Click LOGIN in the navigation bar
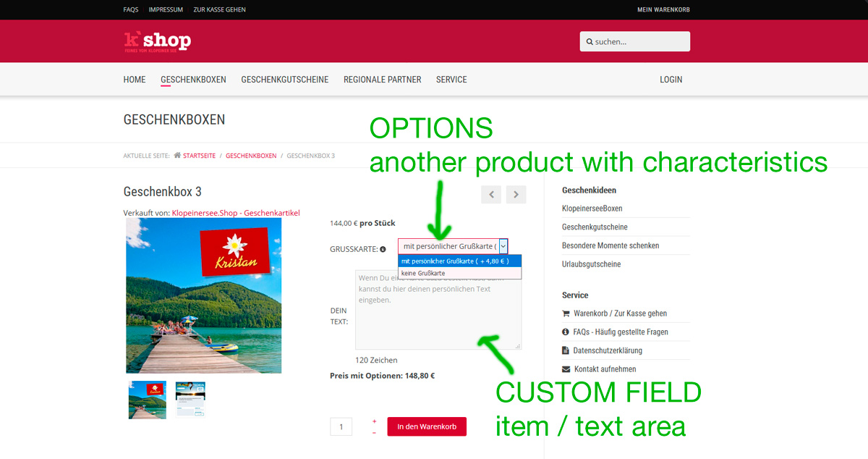868x459 pixels. (671, 80)
